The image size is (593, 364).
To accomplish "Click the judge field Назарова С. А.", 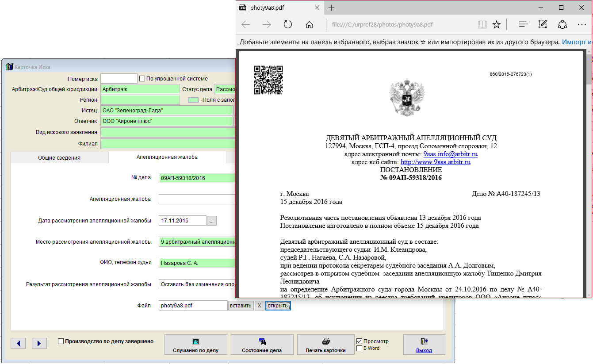I will point(197,263).
